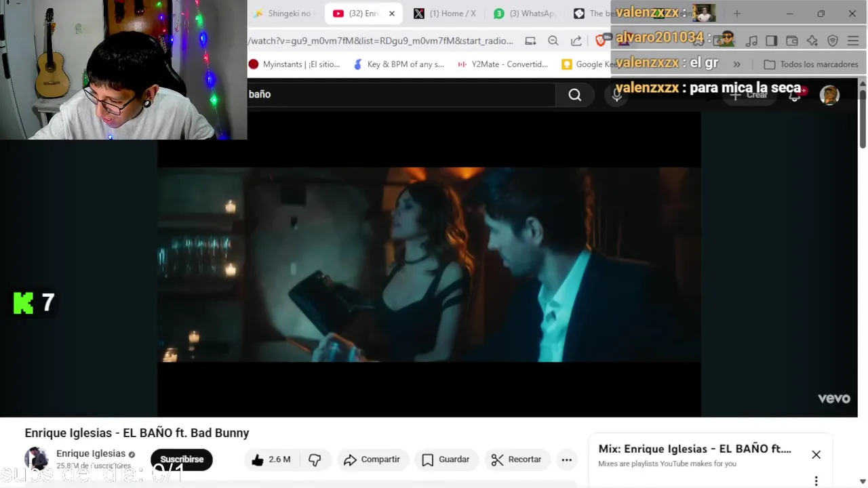Image resolution: width=868 pixels, height=488 pixels.
Task: Open Key & BPM bookmark
Action: pyautogui.click(x=399, y=64)
